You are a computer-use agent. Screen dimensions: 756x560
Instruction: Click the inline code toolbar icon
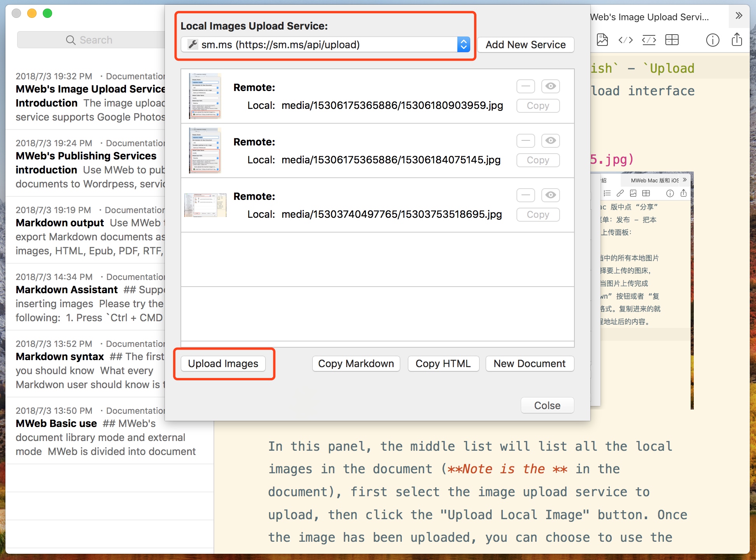point(625,40)
